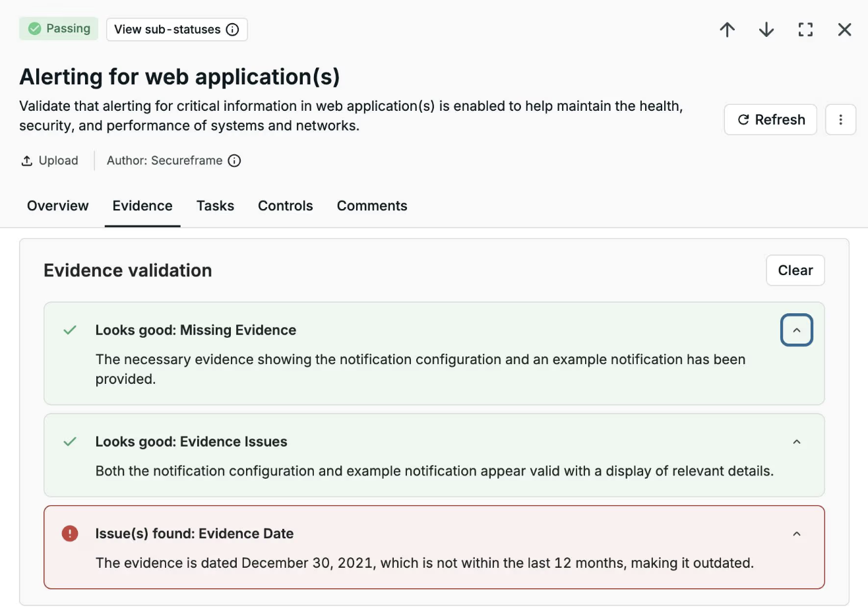Click the outdated December 30, 2021 message

coord(425,563)
